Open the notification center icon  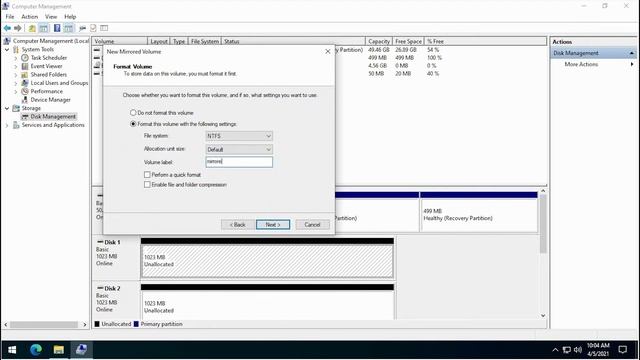(x=622, y=350)
